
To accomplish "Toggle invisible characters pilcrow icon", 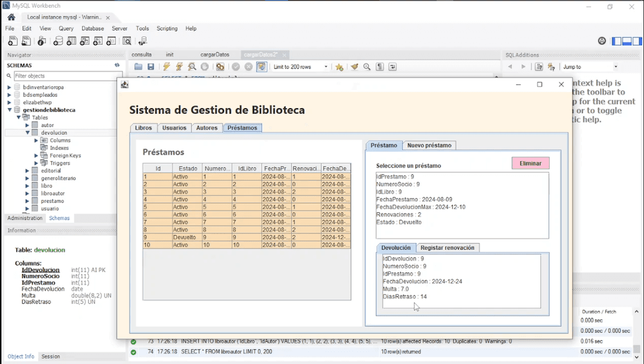I will [379, 67].
